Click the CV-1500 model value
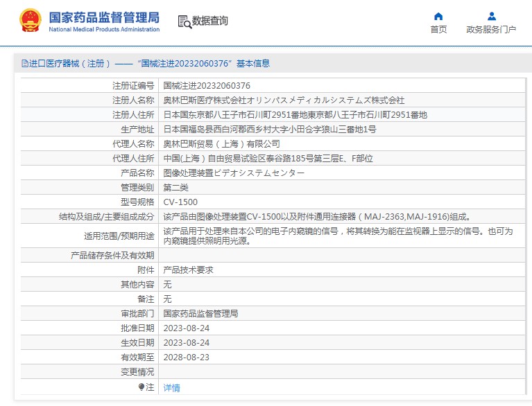Screen dimensions: 532x406 point(180,202)
